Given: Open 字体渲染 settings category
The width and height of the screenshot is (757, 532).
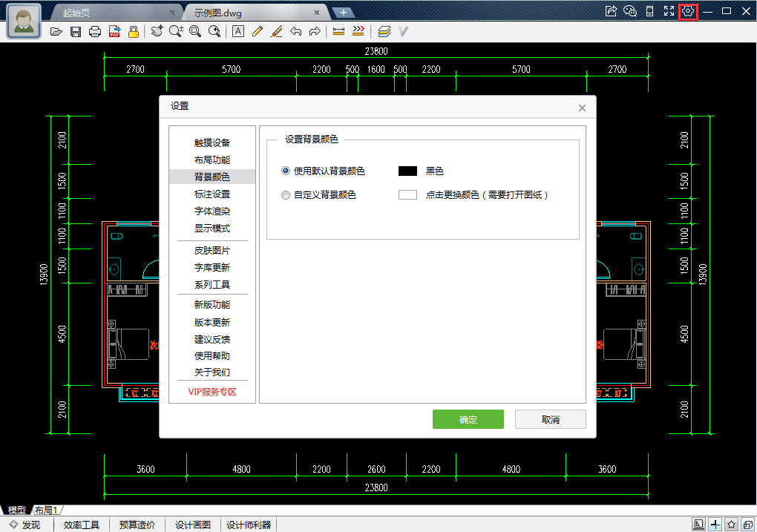Looking at the screenshot, I should [x=212, y=211].
